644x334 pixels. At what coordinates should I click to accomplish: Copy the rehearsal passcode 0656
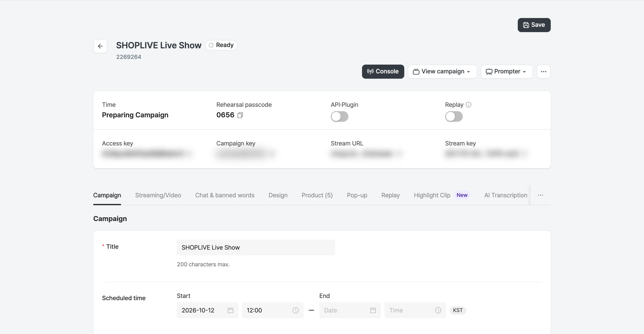tap(240, 115)
